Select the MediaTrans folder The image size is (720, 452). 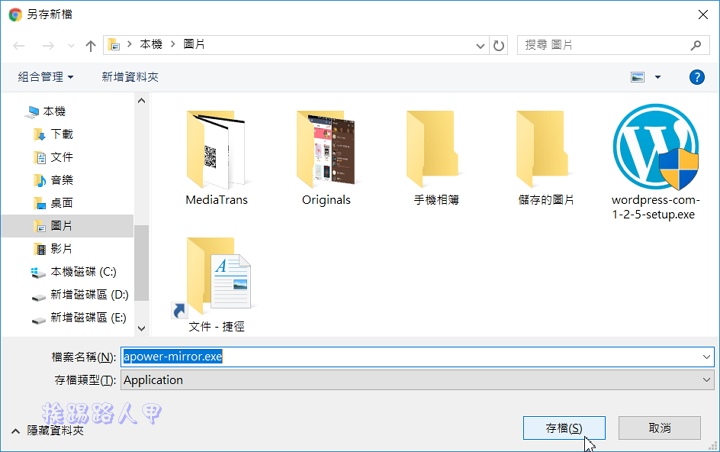tap(216, 158)
